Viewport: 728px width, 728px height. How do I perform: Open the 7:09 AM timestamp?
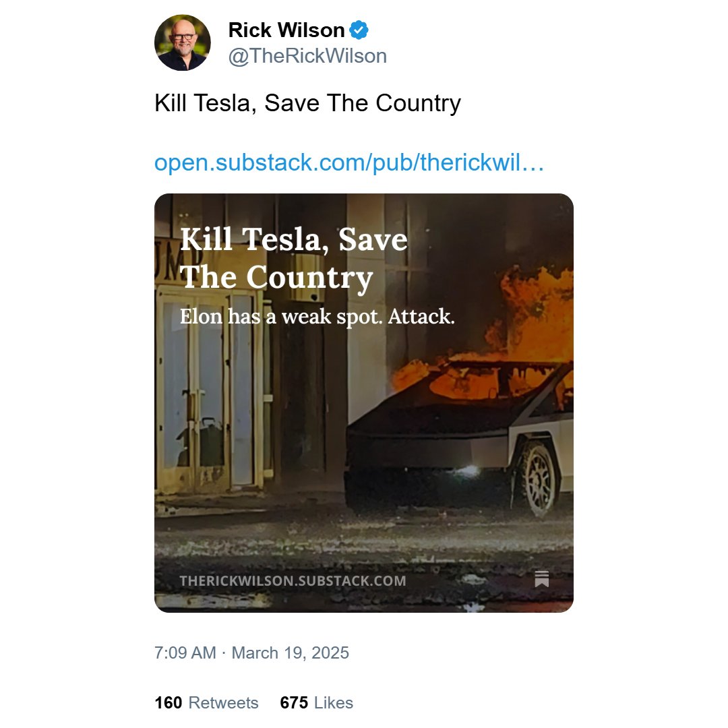185,653
